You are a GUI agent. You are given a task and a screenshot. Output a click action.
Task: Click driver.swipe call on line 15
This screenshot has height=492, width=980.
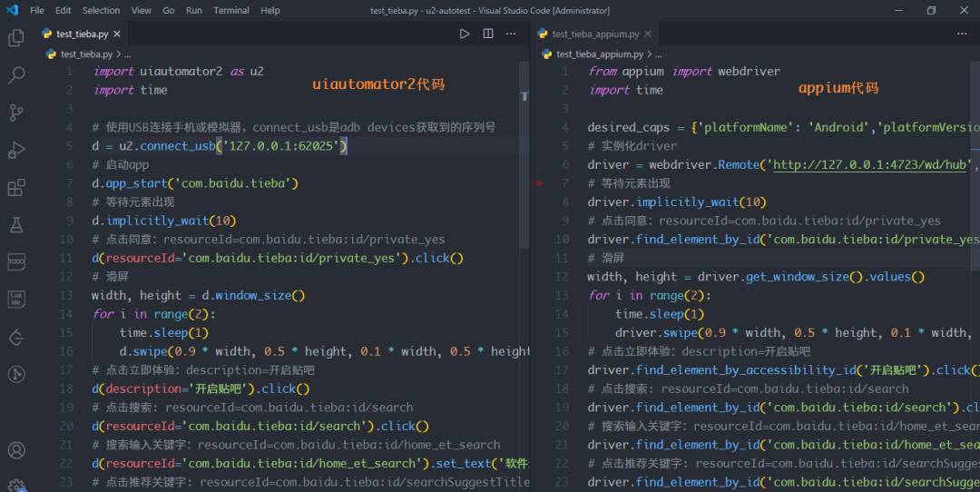tap(656, 333)
